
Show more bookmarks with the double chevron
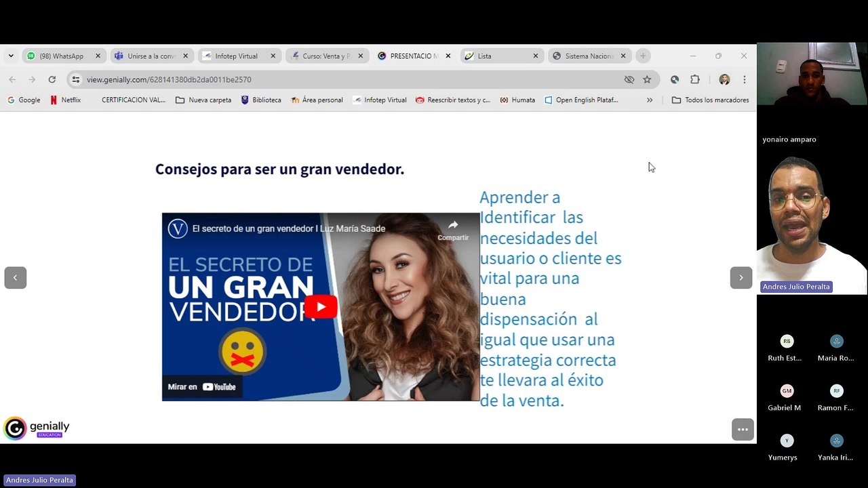tap(649, 100)
